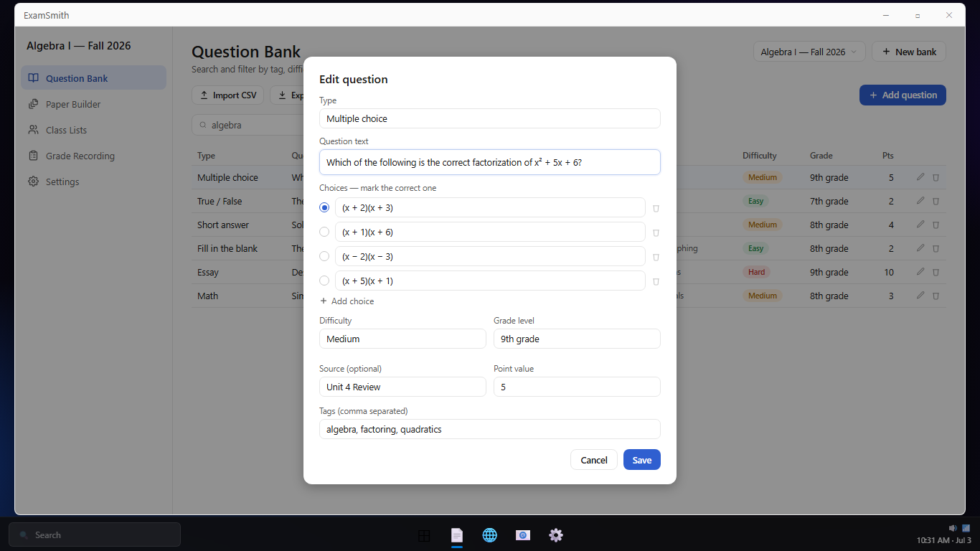The height and width of the screenshot is (551, 980).
Task: Cancel editing the question
Action: point(594,460)
